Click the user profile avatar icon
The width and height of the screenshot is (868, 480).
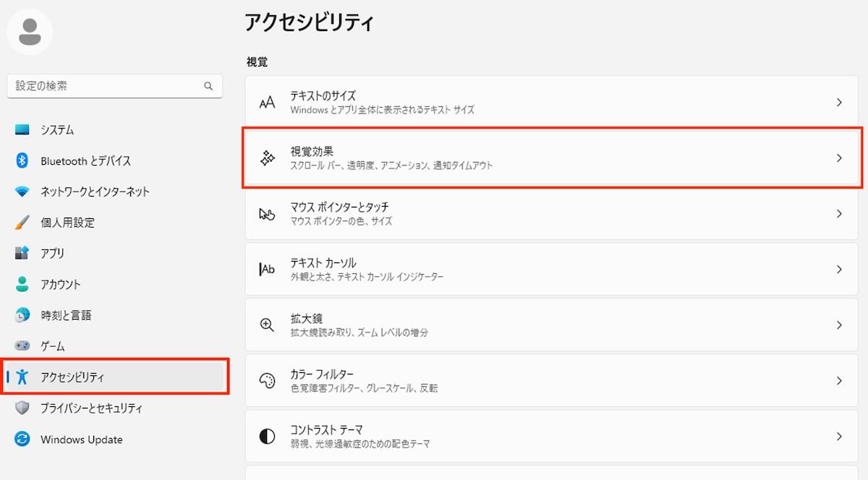(x=30, y=32)
